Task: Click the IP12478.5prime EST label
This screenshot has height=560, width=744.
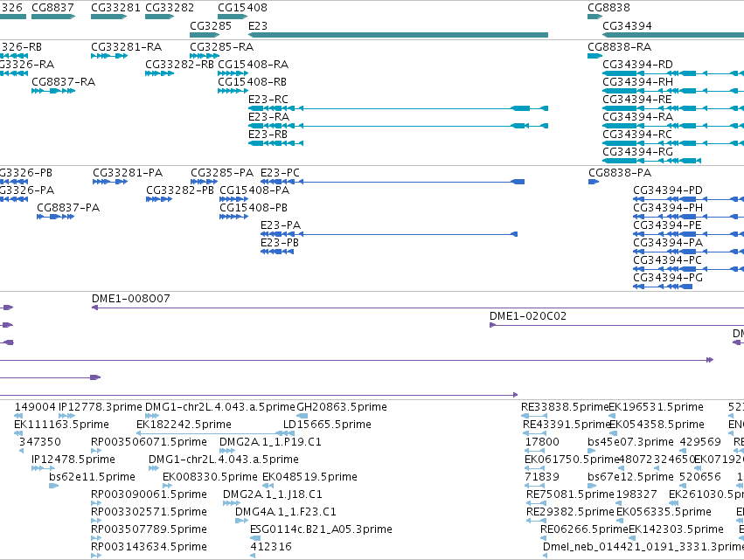Action: (73, 460)
